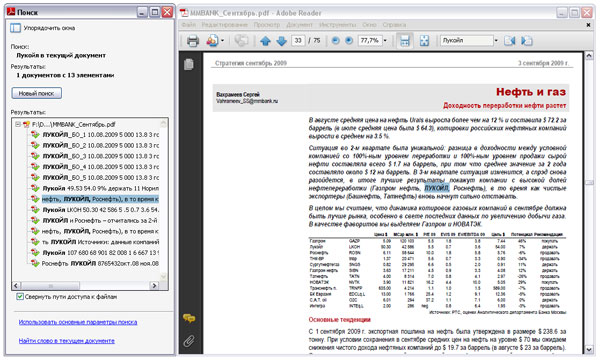Click the Vahrameev_SS@mmbank.ru email text
Screen dimensions: 600x360
click(247, 101)
